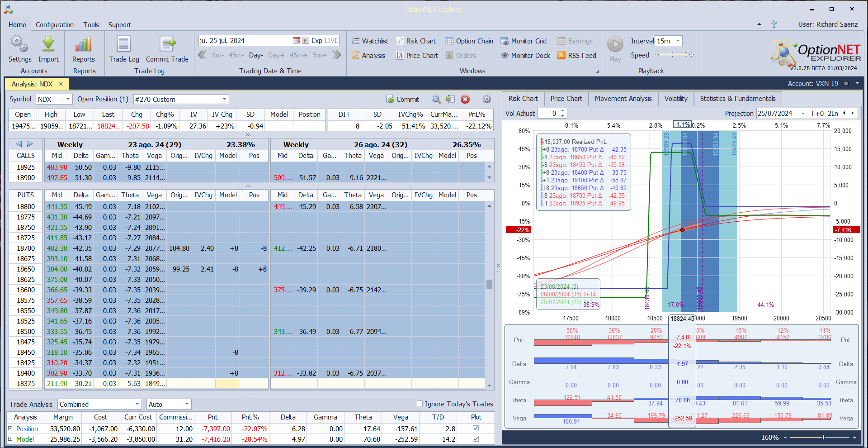
Task: Toggle the LIVE mode indicator
Action: tap(331, 40)
